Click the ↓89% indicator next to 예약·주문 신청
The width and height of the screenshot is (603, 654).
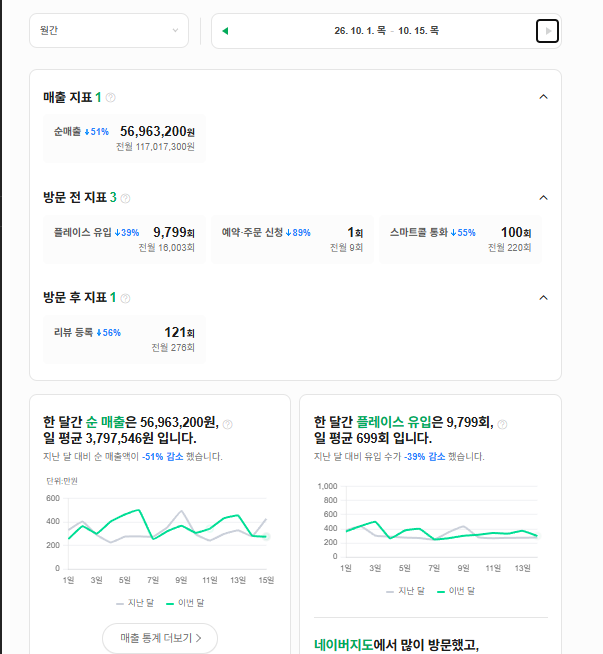[x=298, y=233]
